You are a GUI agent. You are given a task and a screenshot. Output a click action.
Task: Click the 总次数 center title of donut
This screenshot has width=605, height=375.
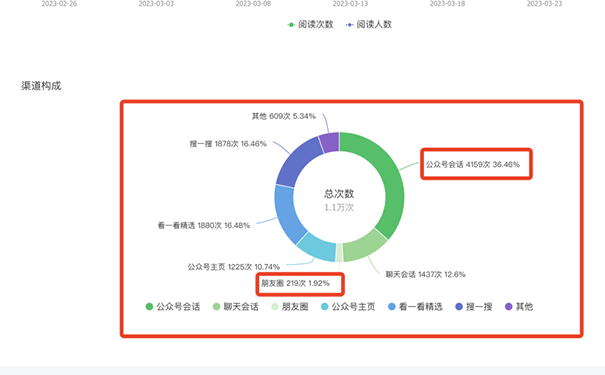click(339, 194)
